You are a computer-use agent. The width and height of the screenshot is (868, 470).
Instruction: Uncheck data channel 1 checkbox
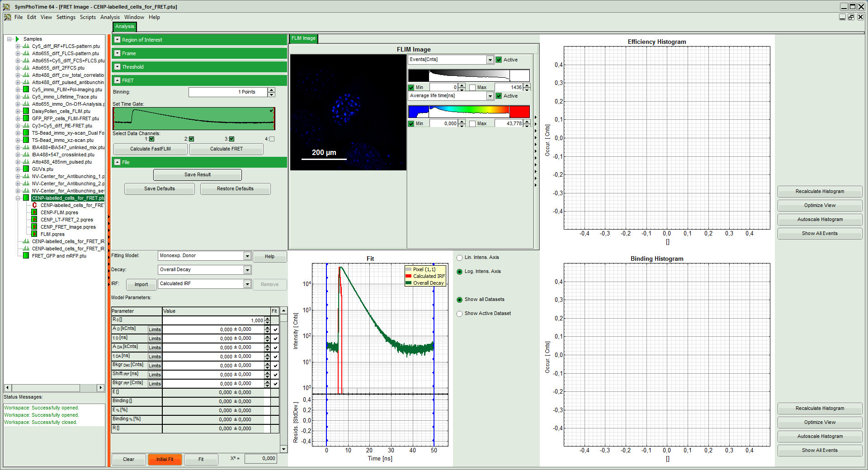pyautogui.click(x=151, y=139)
